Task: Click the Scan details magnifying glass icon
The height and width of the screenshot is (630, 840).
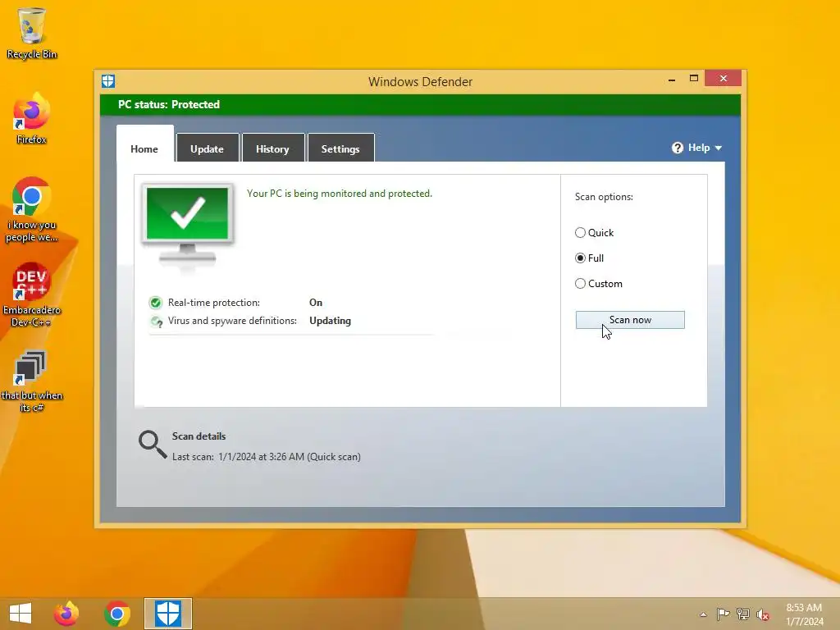Action: (153, 445)
